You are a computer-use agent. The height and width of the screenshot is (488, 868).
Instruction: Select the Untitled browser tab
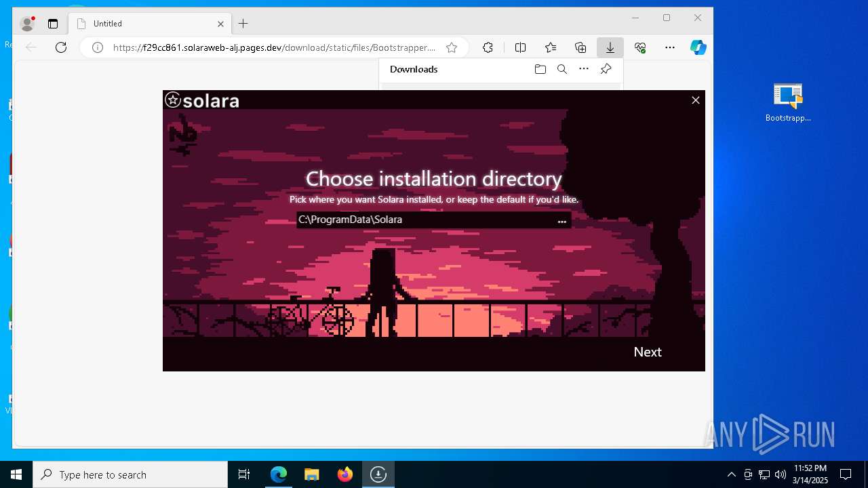149,24
